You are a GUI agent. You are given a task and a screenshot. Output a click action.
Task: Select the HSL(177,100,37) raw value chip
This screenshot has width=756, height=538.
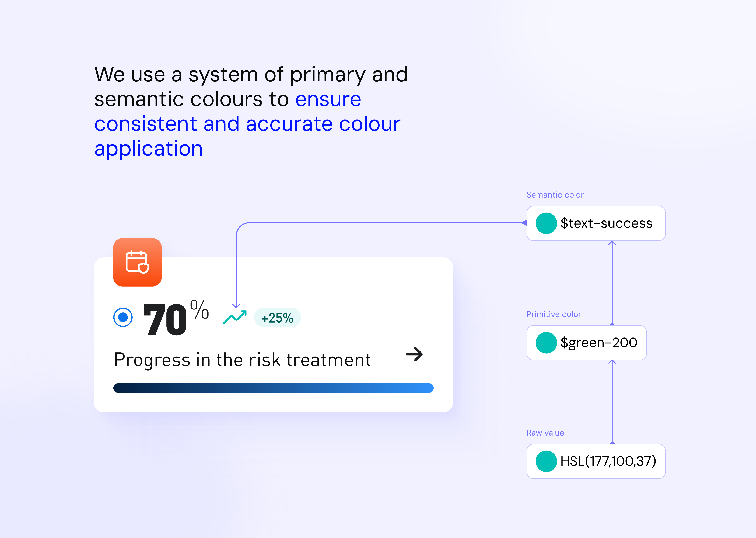click(x=596, y=461)
